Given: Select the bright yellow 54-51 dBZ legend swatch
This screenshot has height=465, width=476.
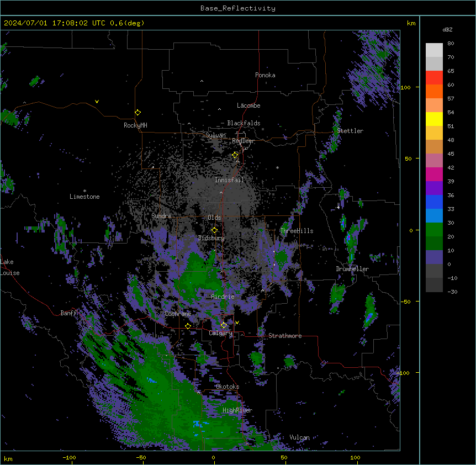Looking at the screenshot, I should point(434,119).
